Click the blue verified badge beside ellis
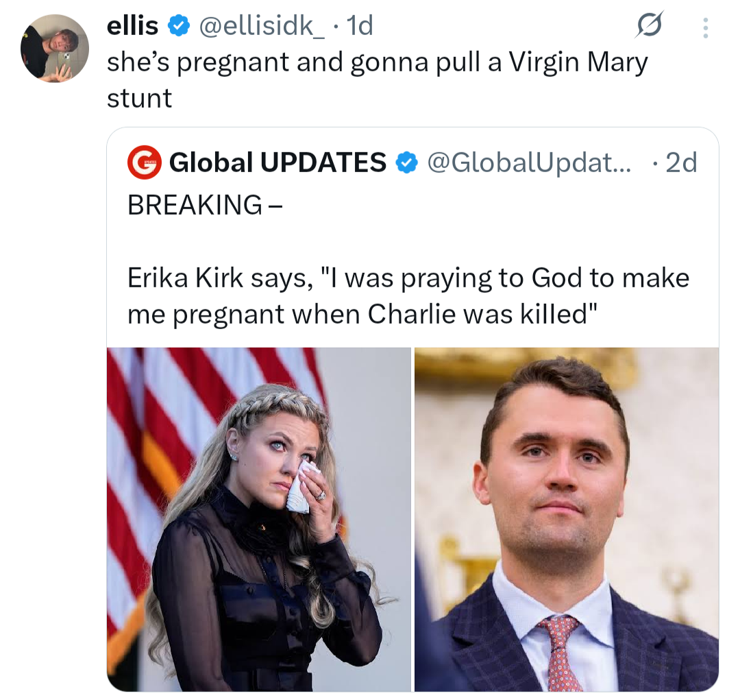This screenshot has height=700, width=740. coord(180,26)
